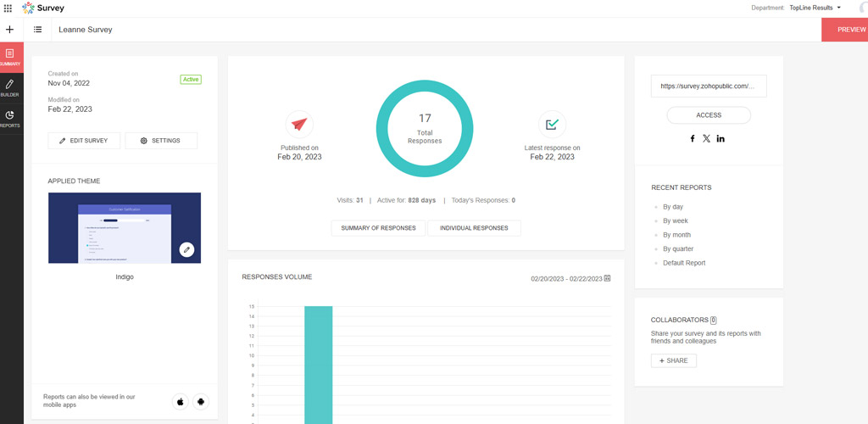Click Today's Responses: 0 text
Viewport: 868px width, 424px height.
[x=483, y=200]
